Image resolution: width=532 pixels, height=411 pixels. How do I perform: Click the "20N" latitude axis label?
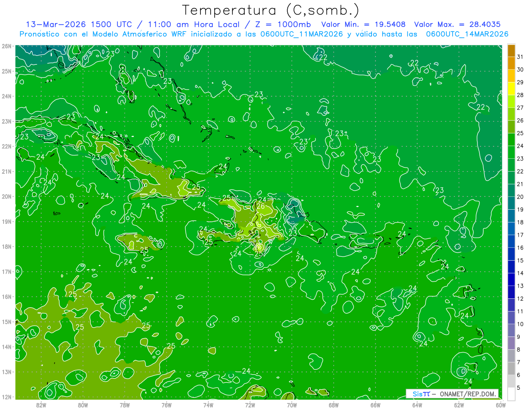coord(6,196)
